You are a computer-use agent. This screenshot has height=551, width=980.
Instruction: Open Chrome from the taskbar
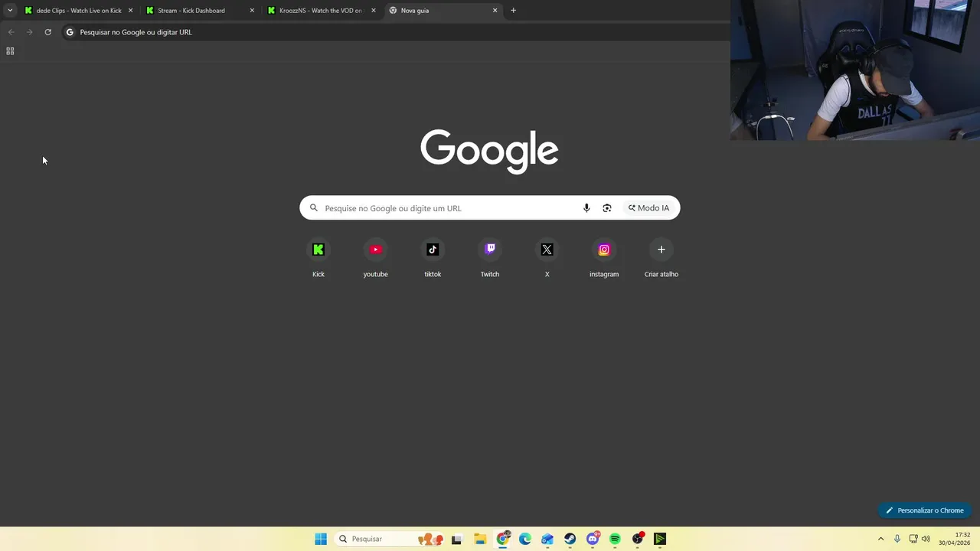pos(503,539)
